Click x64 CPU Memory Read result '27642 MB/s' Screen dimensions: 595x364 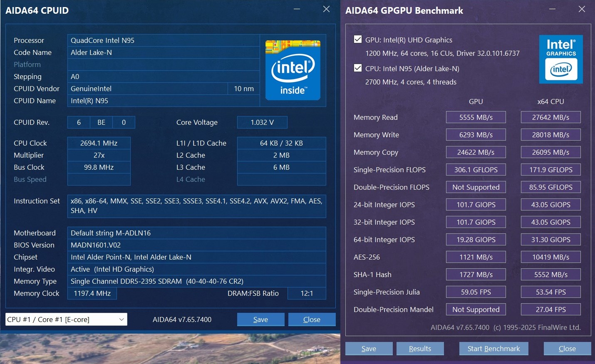pyautogui.click(x=551, y=117)
